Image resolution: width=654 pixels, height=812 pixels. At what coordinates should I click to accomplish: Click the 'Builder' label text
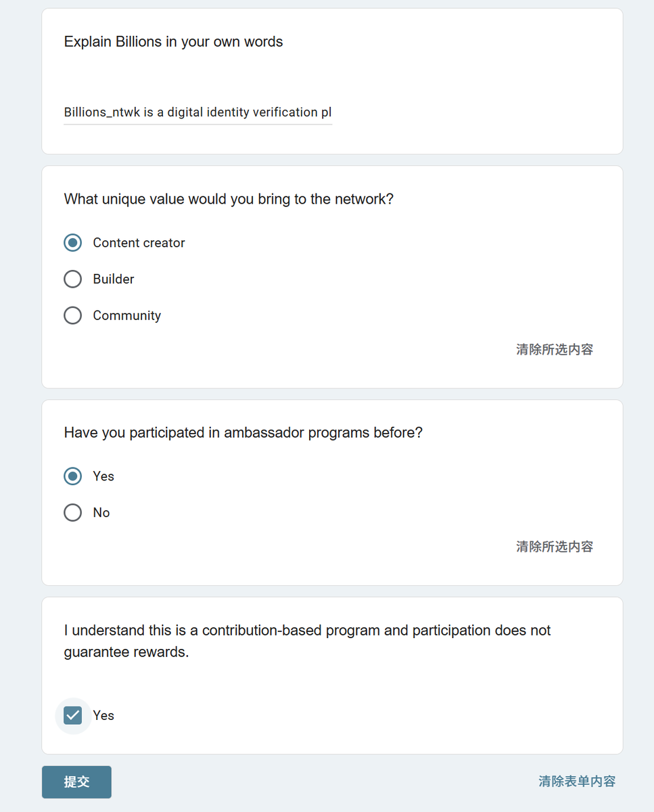click(114, 279)
